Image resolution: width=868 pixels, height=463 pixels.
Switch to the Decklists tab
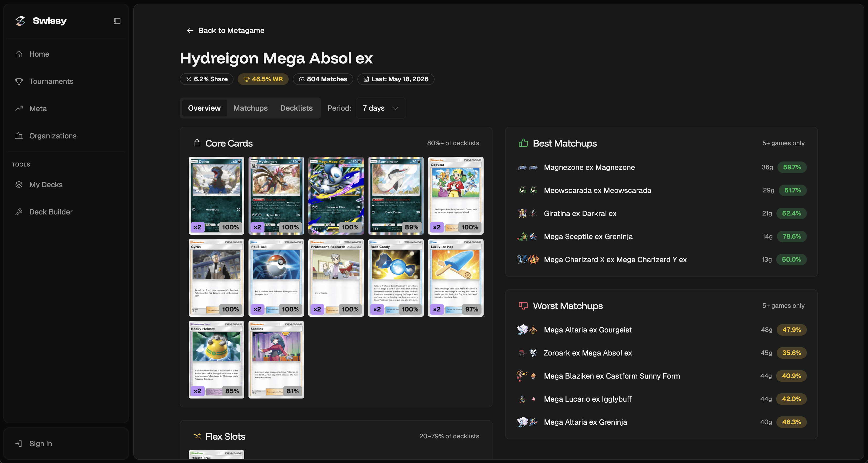(x=297, y=108)
